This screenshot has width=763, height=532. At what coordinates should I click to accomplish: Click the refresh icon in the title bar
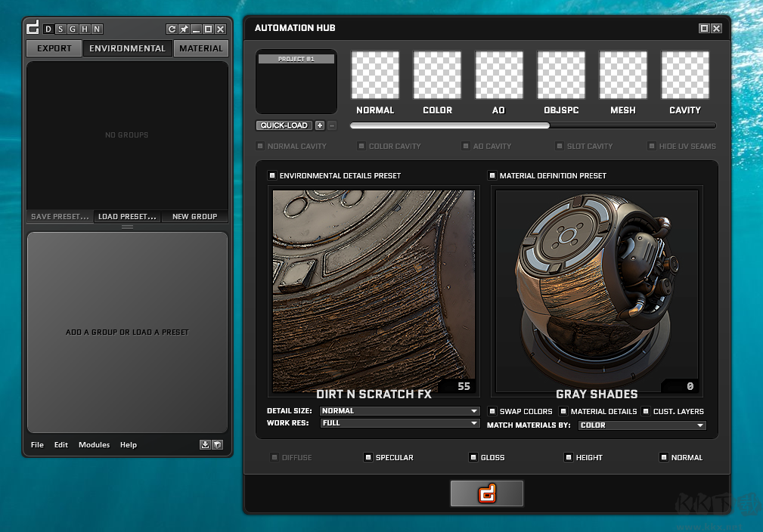coord(172,29)
